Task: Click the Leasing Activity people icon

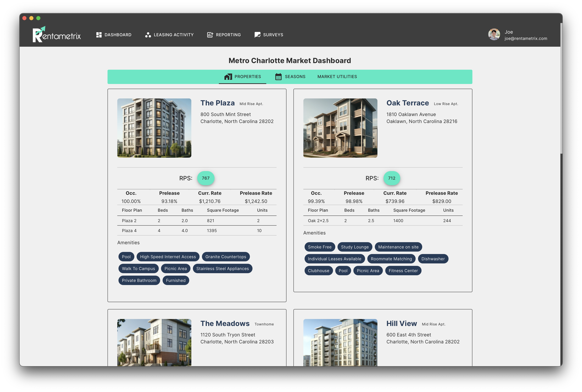Action: [x=148, y=35]
